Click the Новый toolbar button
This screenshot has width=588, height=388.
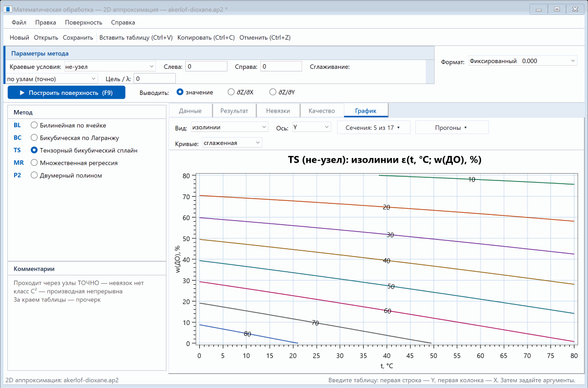tap(19, 38)
